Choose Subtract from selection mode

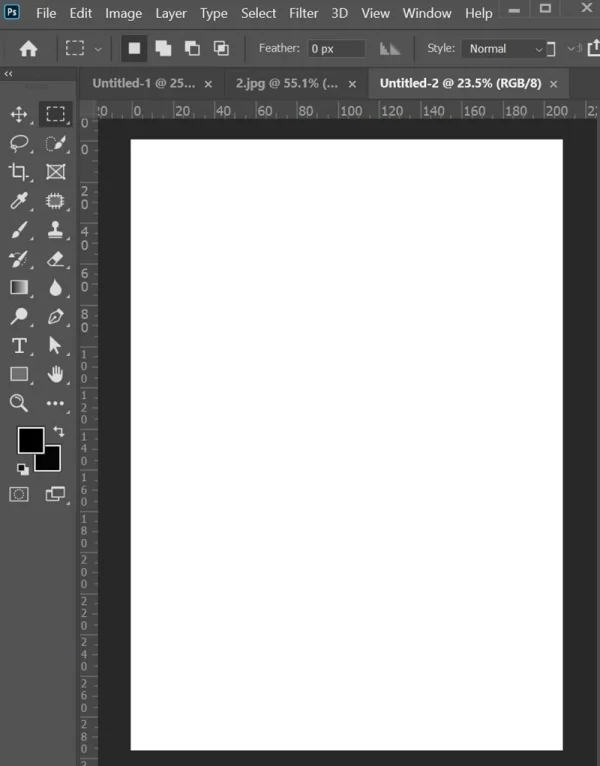pyautogui.click(x=192, y=48)
